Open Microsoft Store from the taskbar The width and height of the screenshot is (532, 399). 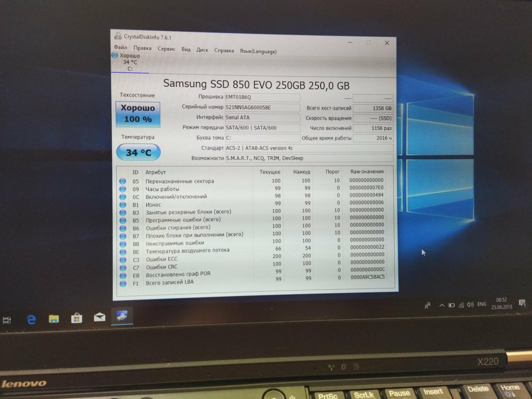pyautogui.click(x=76, y=318)
